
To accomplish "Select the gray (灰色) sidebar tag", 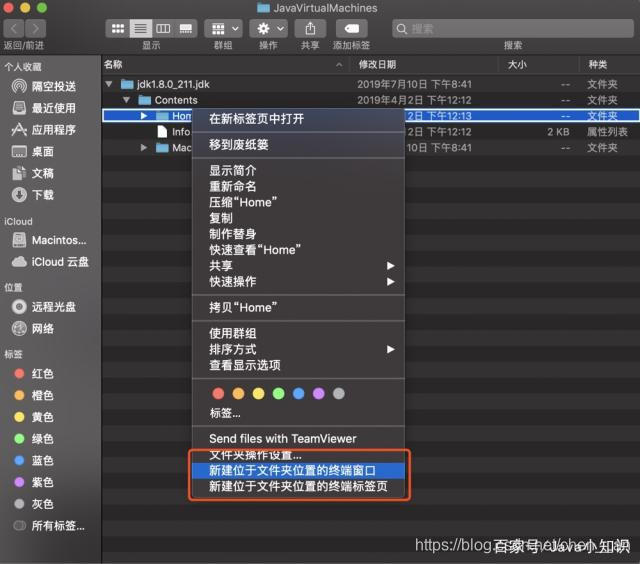I will point(34,504).
